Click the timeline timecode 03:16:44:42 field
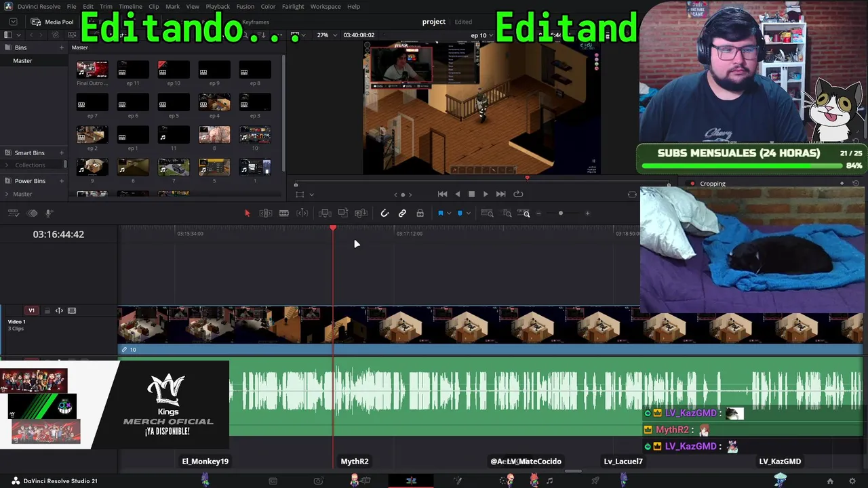 click(58, 235)
